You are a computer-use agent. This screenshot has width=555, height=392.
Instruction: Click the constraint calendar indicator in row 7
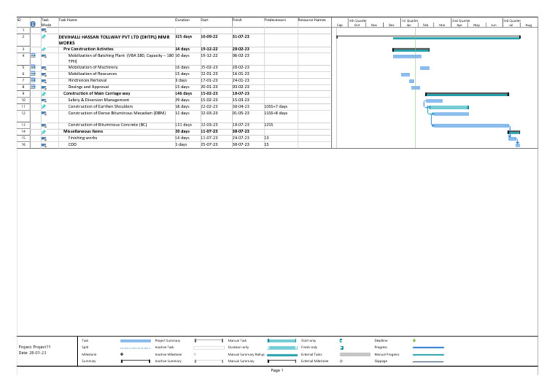click(33, 80)
